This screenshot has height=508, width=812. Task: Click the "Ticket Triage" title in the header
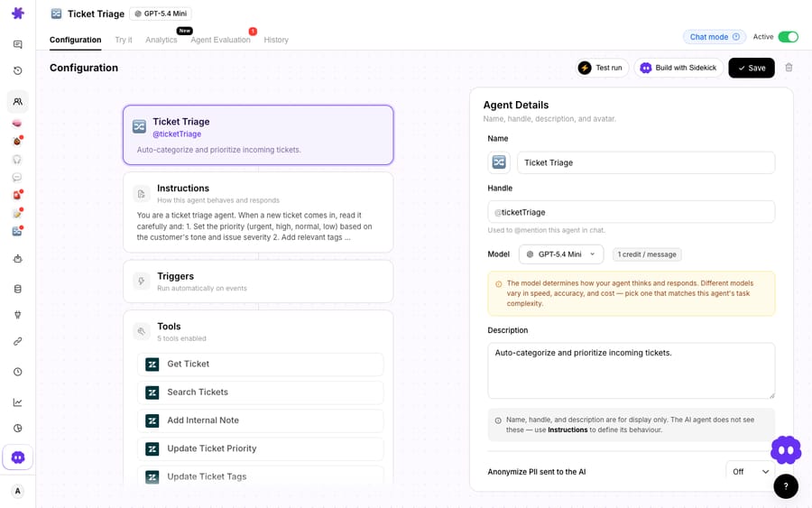[x=96, y=14]
